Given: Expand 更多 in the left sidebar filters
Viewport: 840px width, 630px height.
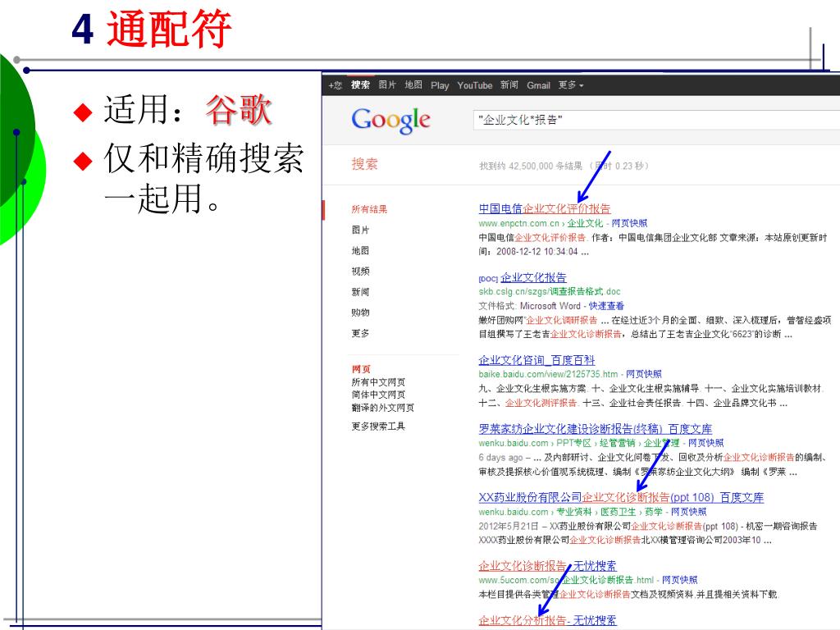Looking at the screenshot, I should 361,333.
